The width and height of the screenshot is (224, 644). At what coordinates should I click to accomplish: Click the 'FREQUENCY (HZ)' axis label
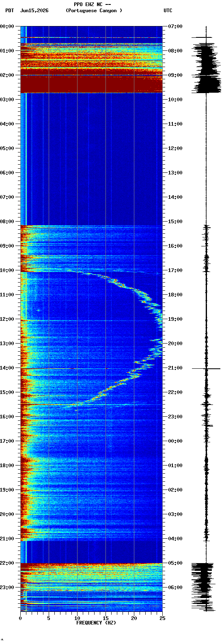pyautogui.click(x=96, y=623)
